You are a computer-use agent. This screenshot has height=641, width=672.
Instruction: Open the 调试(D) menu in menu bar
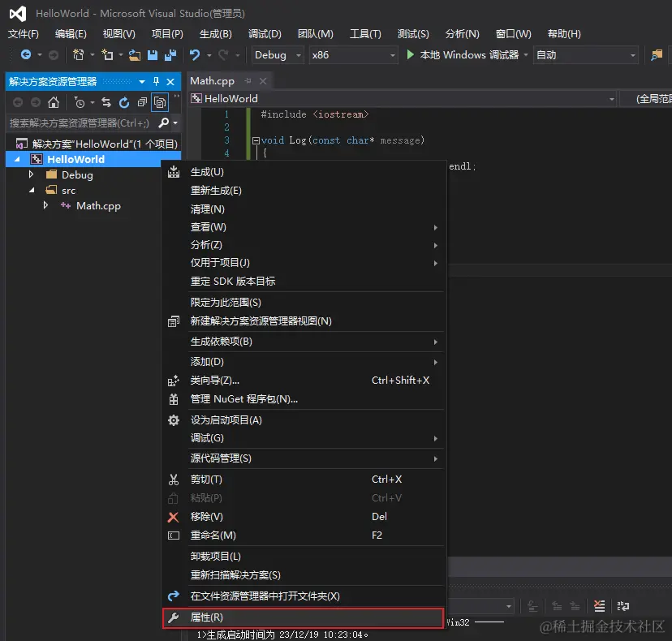point(265,34)
